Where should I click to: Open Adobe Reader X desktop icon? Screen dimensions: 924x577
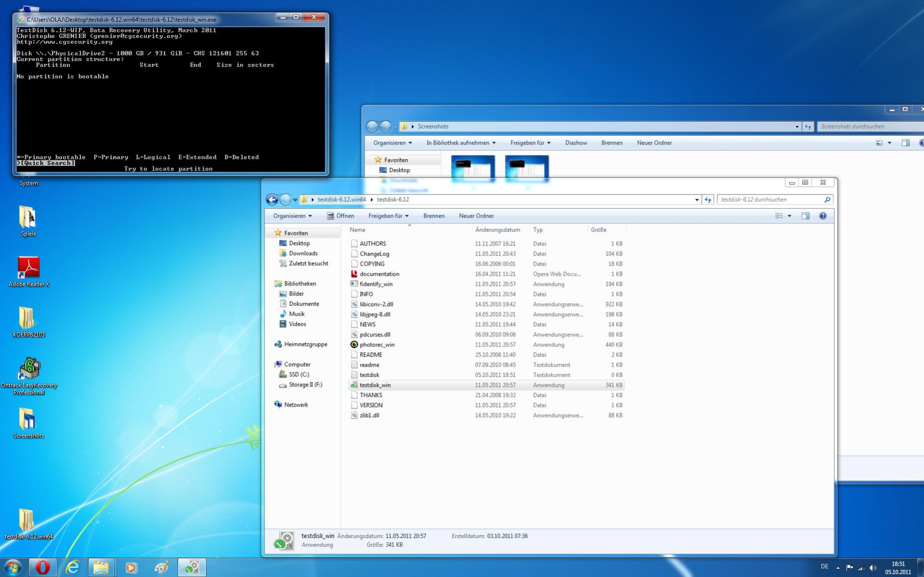[29, 271]
